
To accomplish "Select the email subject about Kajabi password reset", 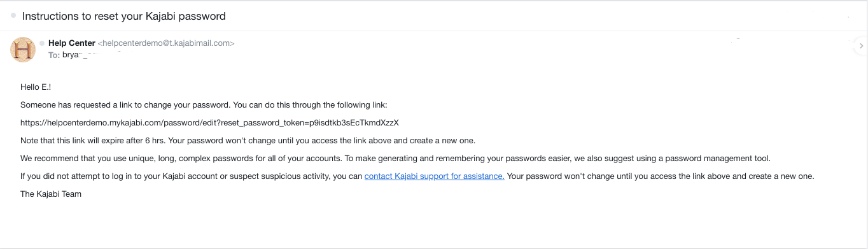I will (x=123, y=16).
